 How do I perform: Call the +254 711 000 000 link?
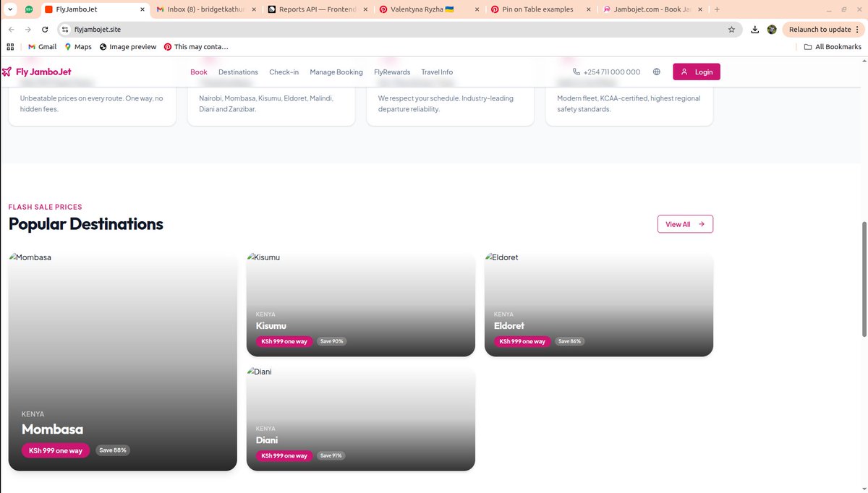point(606,72)
